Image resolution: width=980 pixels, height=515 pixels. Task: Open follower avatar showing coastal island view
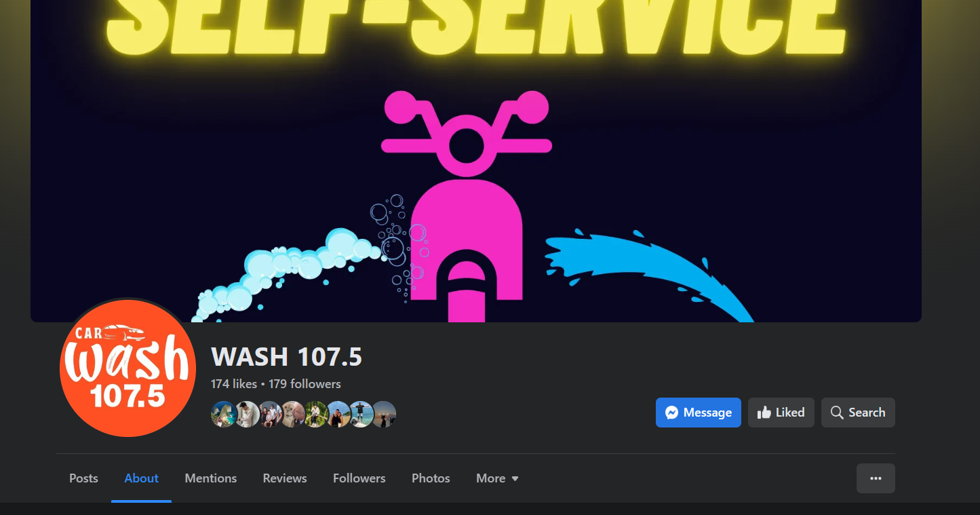click(x=224, y=414)
